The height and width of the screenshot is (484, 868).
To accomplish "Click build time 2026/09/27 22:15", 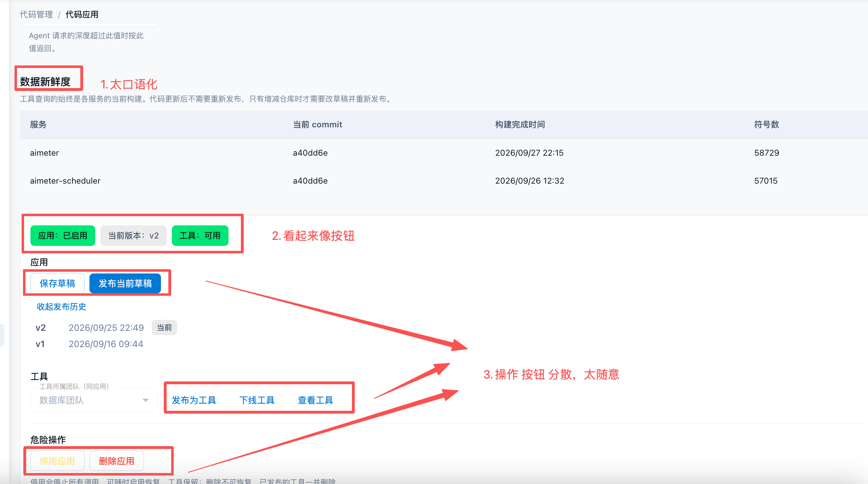I will (530, 153).
